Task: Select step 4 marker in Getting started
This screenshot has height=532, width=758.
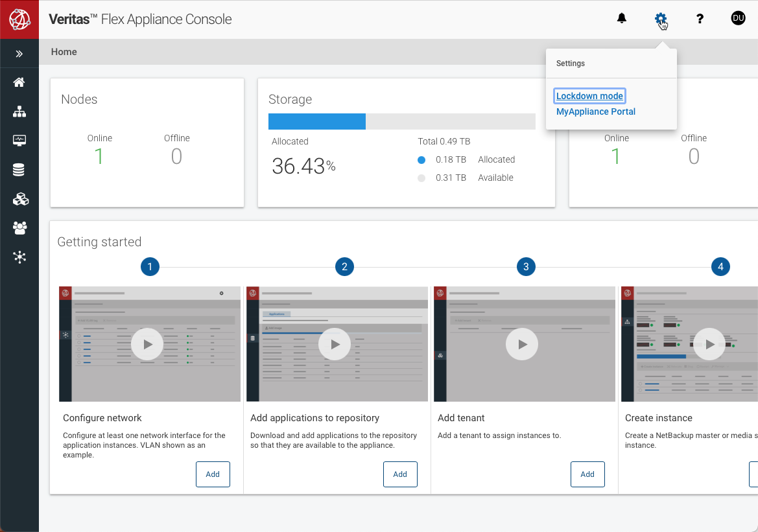Action: (x=720, y=267)
